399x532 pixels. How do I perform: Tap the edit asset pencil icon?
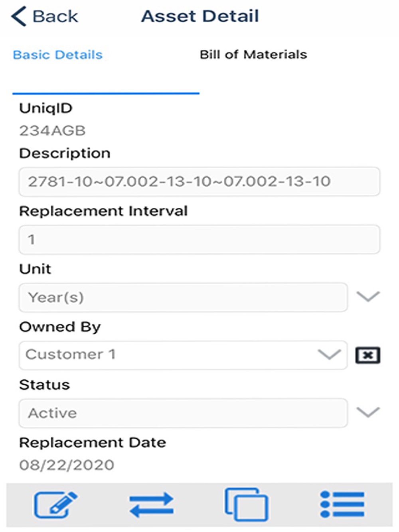(x=55, y=505)
